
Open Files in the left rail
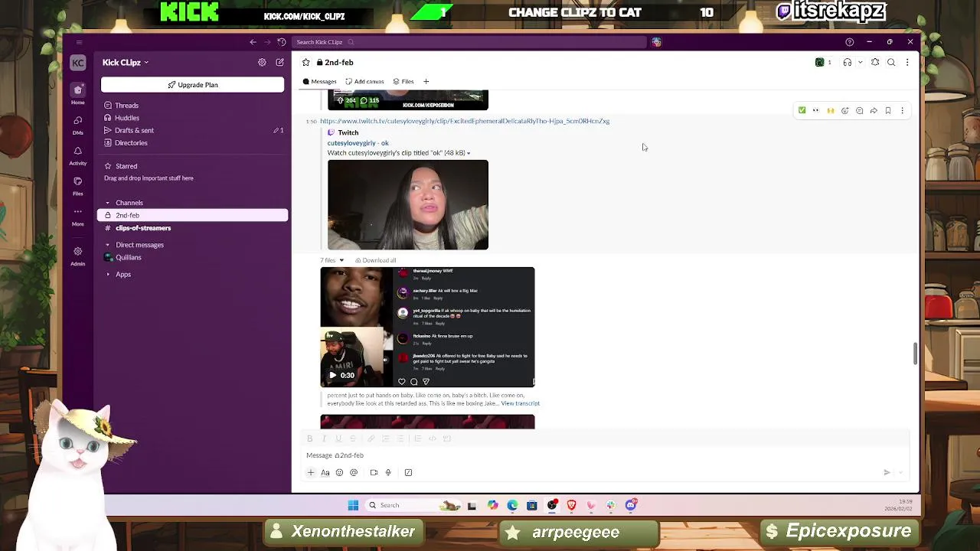tap(77, 186)
